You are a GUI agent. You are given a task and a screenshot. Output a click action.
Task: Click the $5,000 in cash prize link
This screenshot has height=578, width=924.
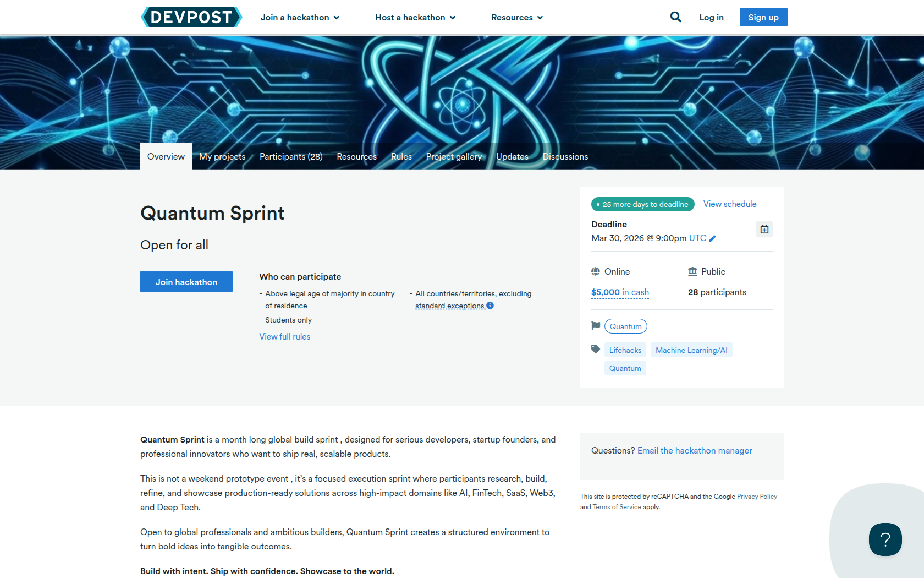point(620,292)
